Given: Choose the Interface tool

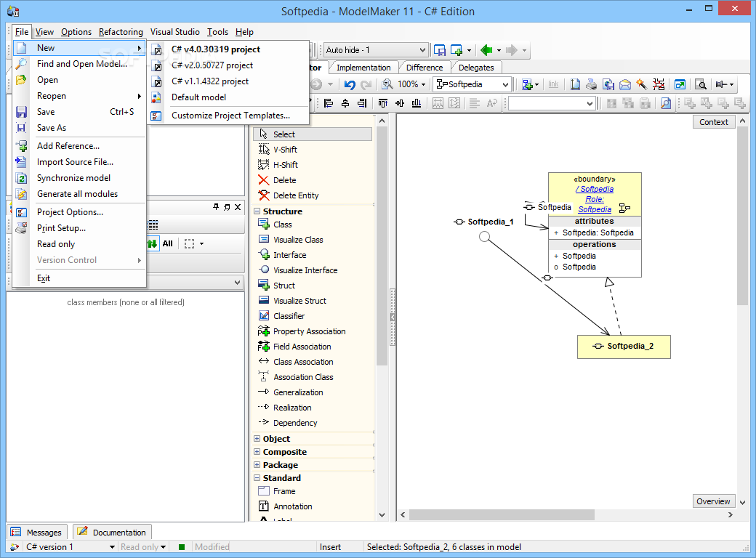Looking at the screenshot, I should click(289, 255).
